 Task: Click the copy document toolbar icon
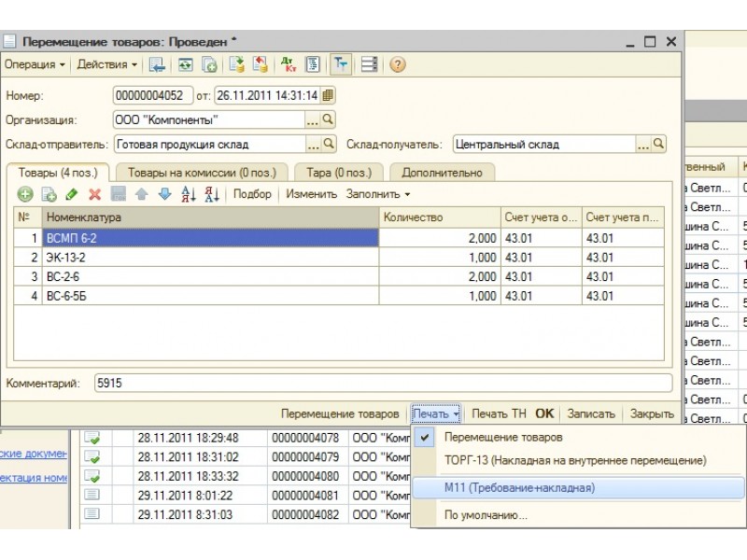(x=209, y=64)
